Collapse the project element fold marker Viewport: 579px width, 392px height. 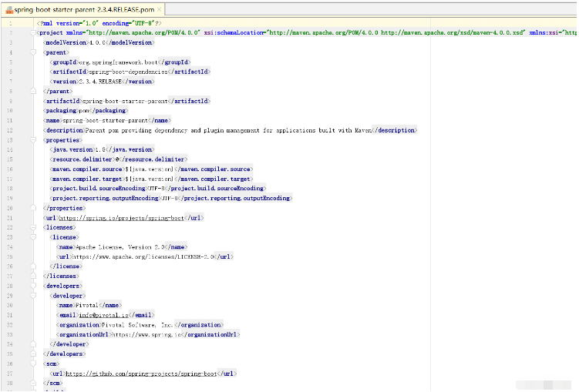pyautogui.click(x=33, y=33)
